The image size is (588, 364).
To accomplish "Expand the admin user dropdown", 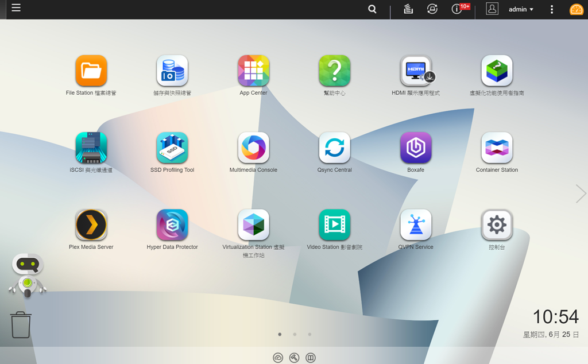I will (521, 9).
